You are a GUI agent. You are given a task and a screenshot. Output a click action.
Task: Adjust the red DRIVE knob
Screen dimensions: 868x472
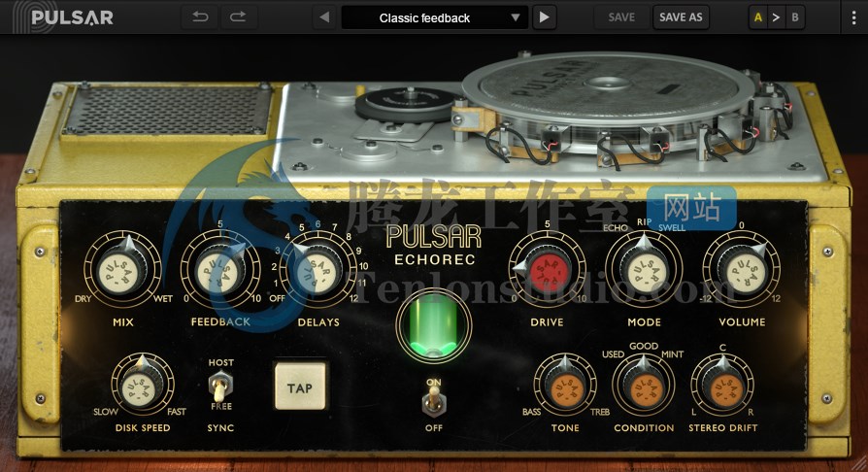click(x=547, y=270)
